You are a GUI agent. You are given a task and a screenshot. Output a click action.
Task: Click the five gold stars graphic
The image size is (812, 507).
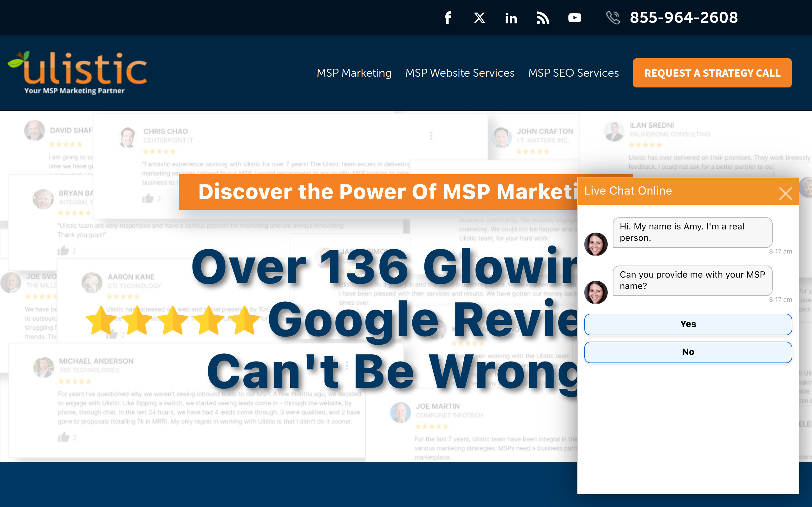[x=173, y=320]
